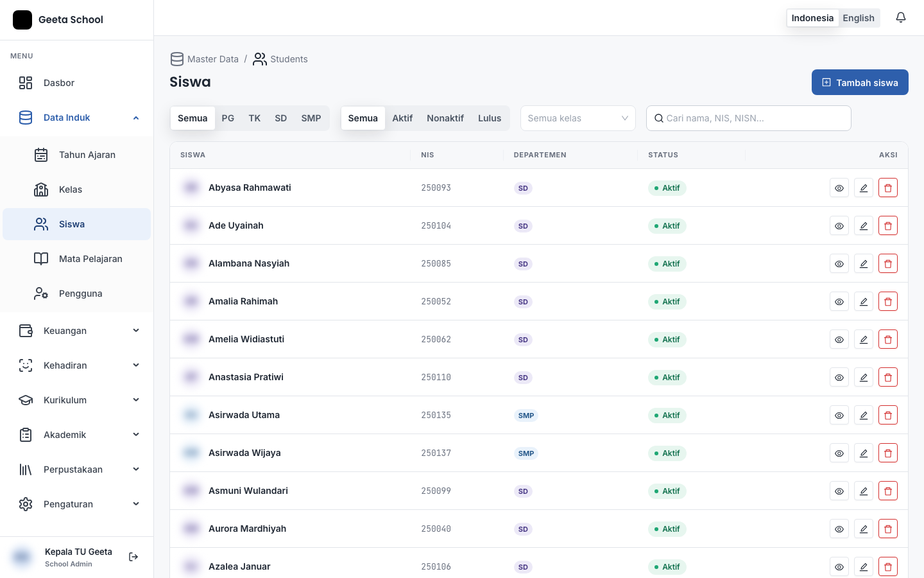Viewport: 924px width, 578px height.
Task: Open Siswa in the sidebar
Action: tap(77, 224)
